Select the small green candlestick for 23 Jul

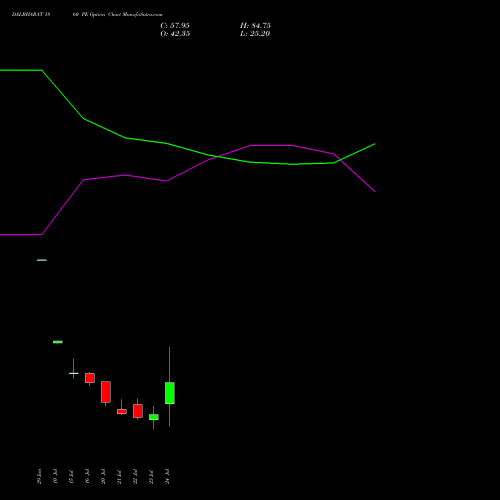[x=154, y=417]
